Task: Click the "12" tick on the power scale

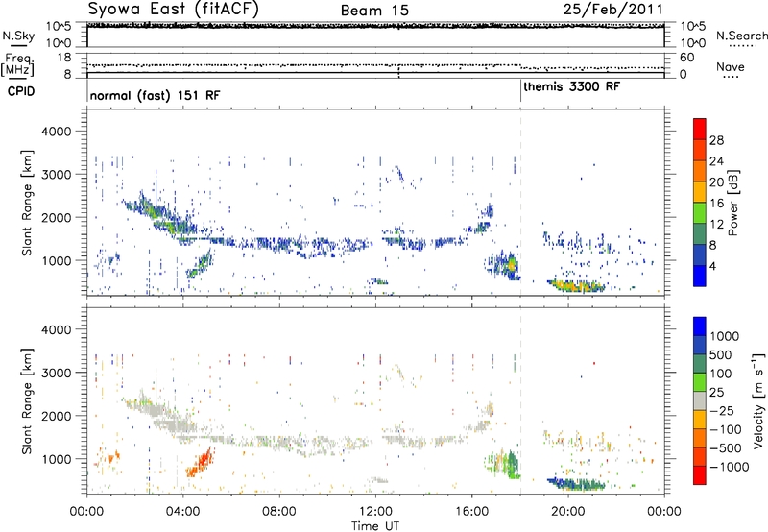Action: point(716,224)
